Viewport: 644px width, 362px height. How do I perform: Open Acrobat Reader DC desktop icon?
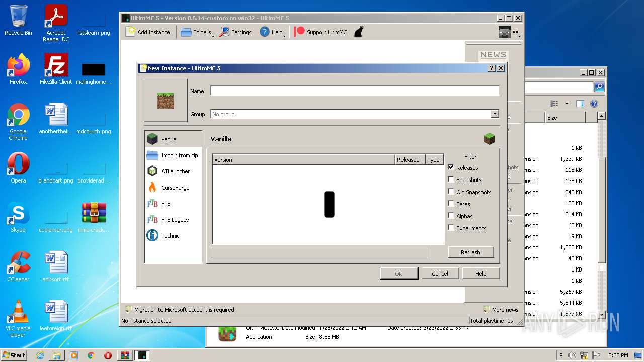[x=56, y=23]
